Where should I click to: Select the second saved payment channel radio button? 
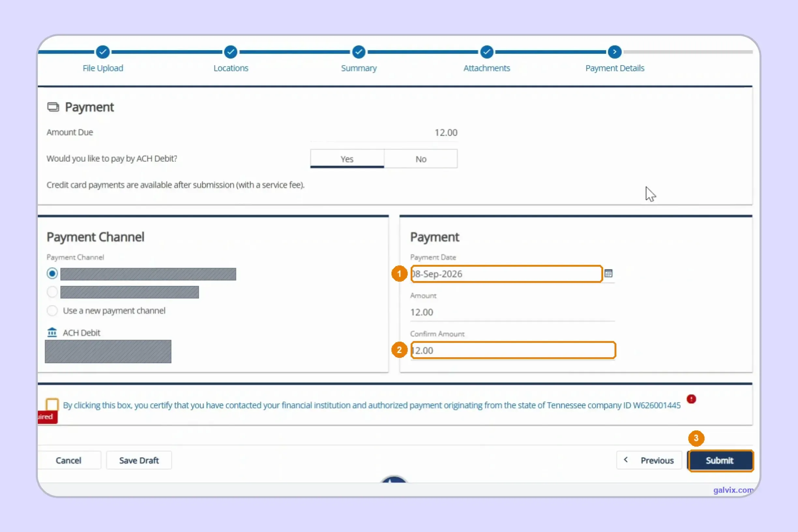52,292
